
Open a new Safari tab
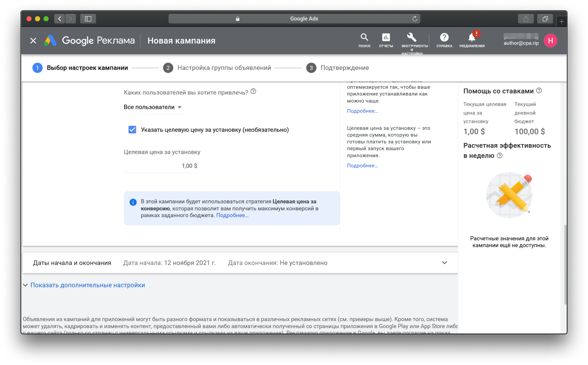coord(562,21)
